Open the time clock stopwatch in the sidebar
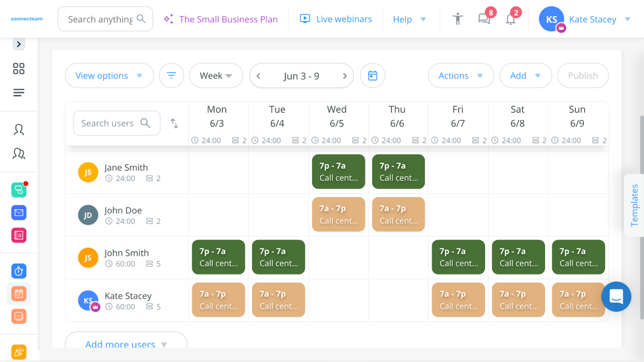This screenshot has height=362, width=644. pyautogui.click(x=18, y=271)
